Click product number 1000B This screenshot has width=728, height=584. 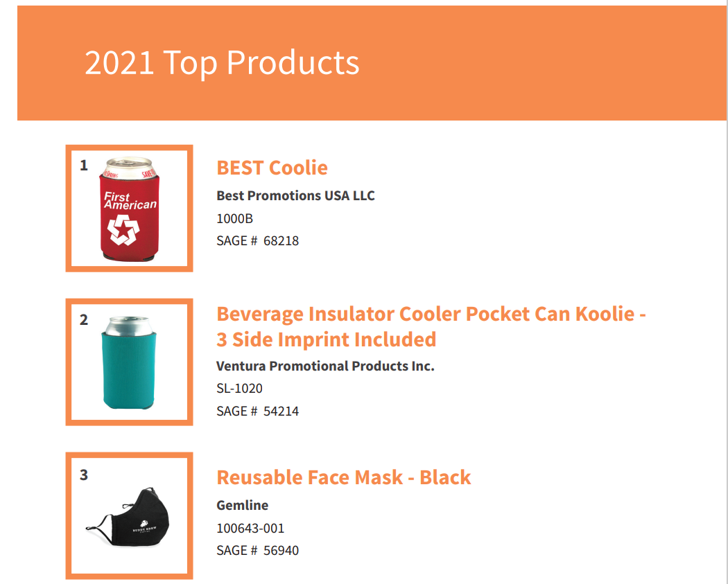coord(234,218)
